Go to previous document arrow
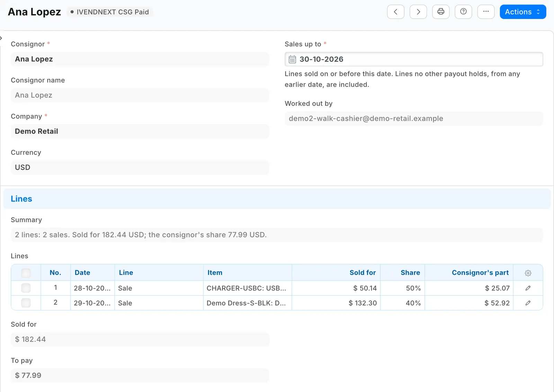 click(395, 12)
